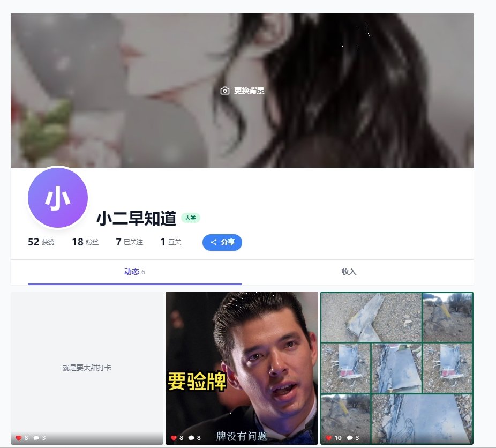Image resolution: width=496 pixels, height=448 pixels.
Task: Click the 52 获赞 likes count
Action: pos(41,242)
